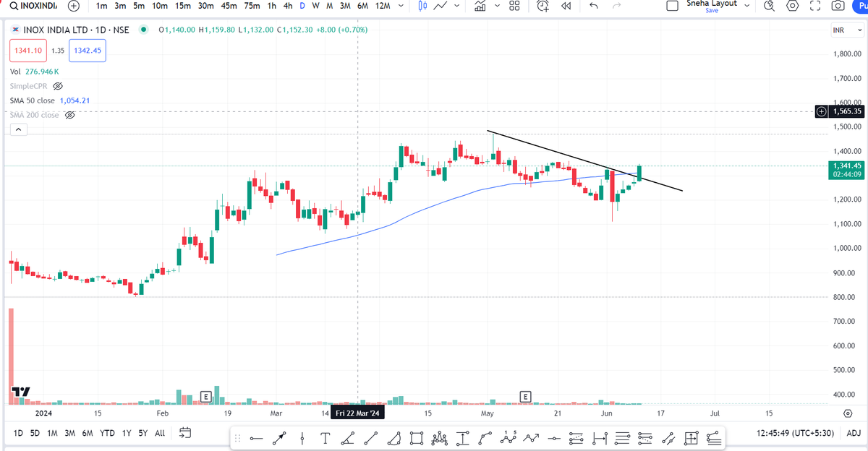Open the quick search icon
This screenshot has height=451, width=868.
pyautogui.click(x=770, y=6)
